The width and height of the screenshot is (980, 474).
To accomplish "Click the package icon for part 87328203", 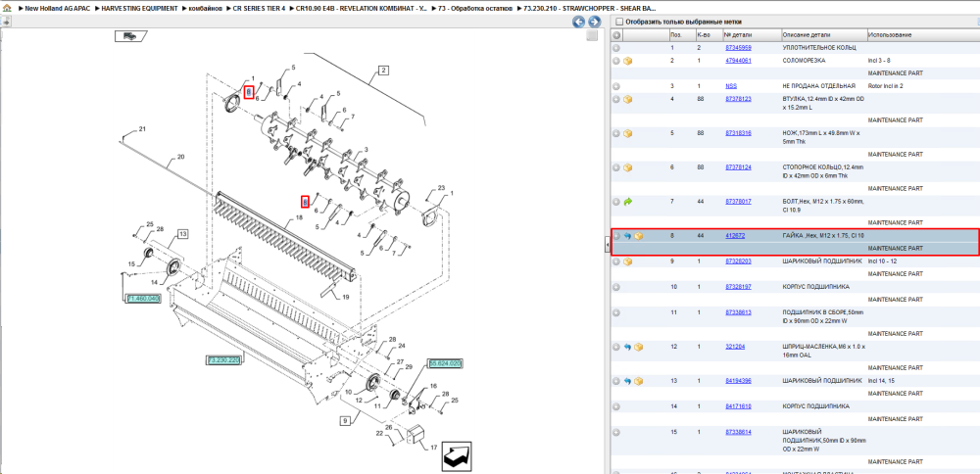I will coord(627,261).
